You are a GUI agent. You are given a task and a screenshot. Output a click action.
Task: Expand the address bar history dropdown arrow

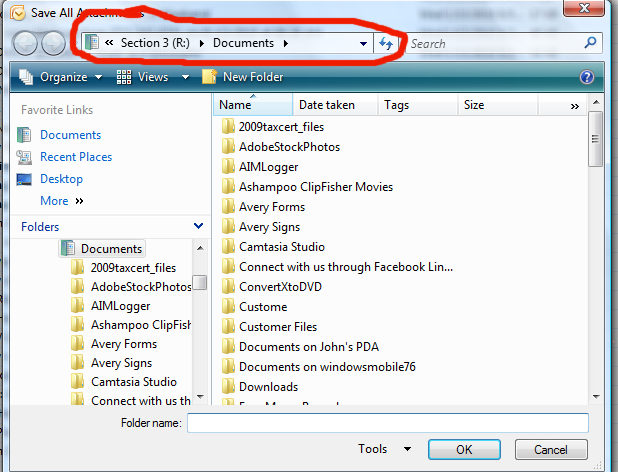tap(363, 44)
